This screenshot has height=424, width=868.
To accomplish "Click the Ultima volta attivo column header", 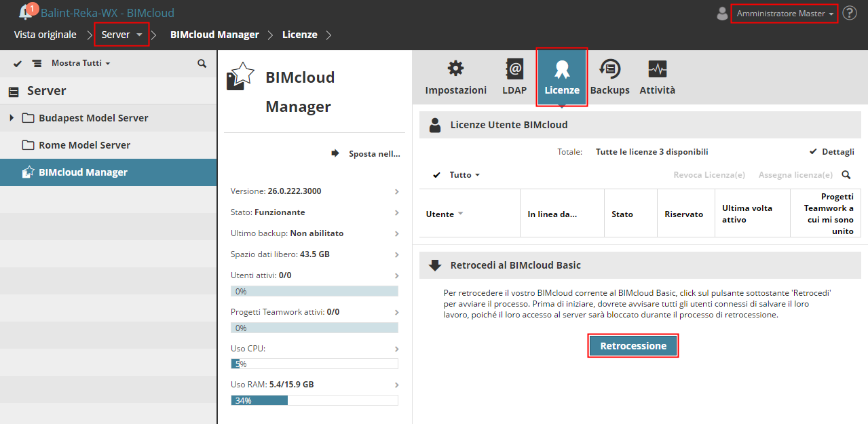I will point(753,214).
